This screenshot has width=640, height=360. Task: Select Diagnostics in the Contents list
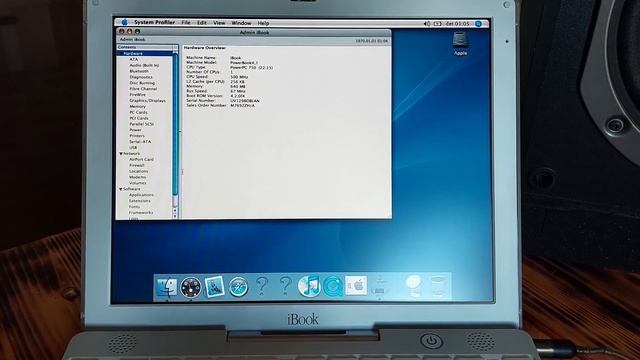pyautogui.click(x=141, y=77)
